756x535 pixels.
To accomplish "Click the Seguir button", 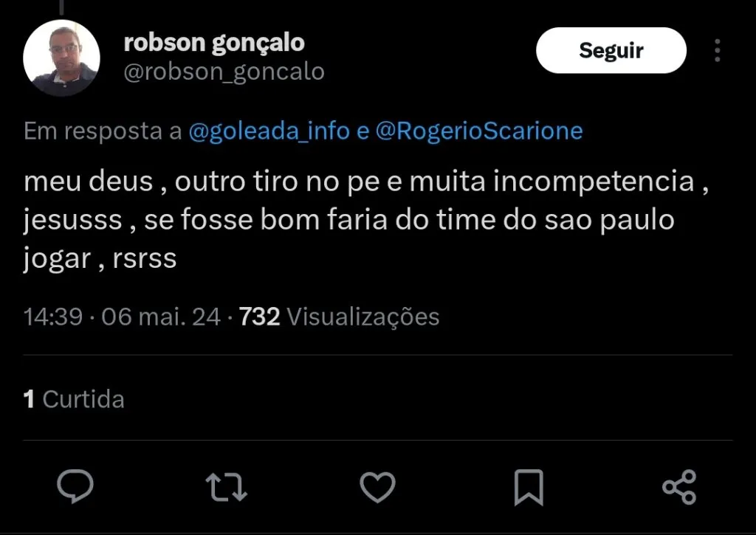I will (x=611, y=50).
